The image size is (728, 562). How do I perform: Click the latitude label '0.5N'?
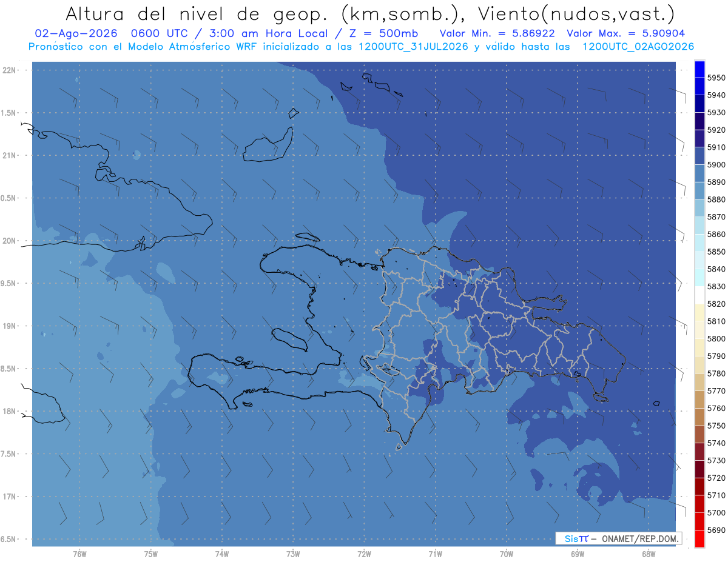(x=8, y=198)
